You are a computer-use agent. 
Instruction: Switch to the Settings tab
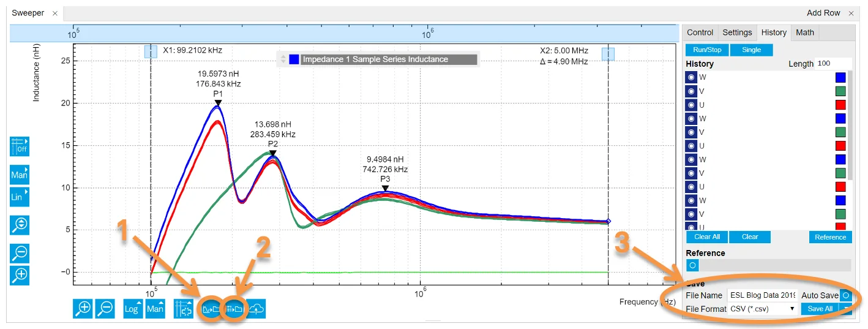coord(737,32)
